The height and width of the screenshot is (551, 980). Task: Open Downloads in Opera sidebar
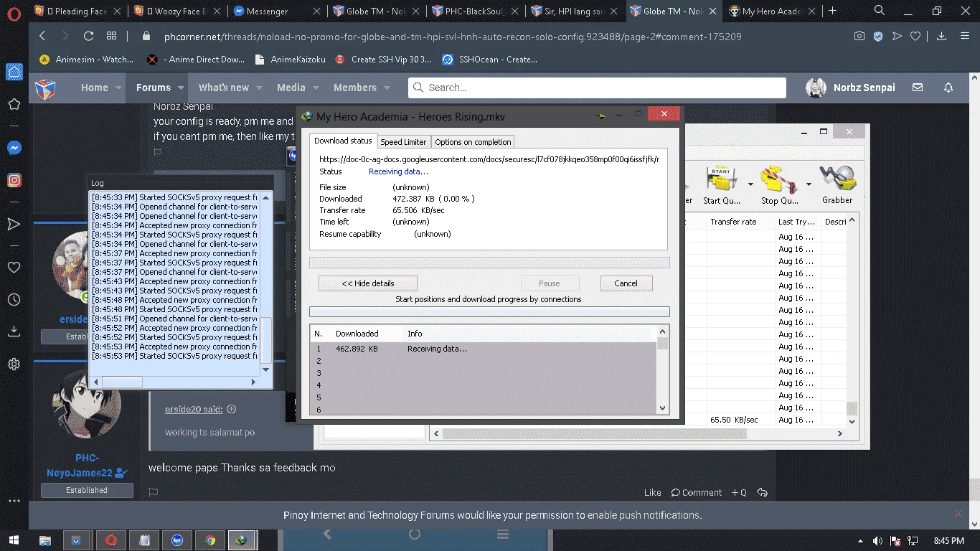tap(14, 331)
